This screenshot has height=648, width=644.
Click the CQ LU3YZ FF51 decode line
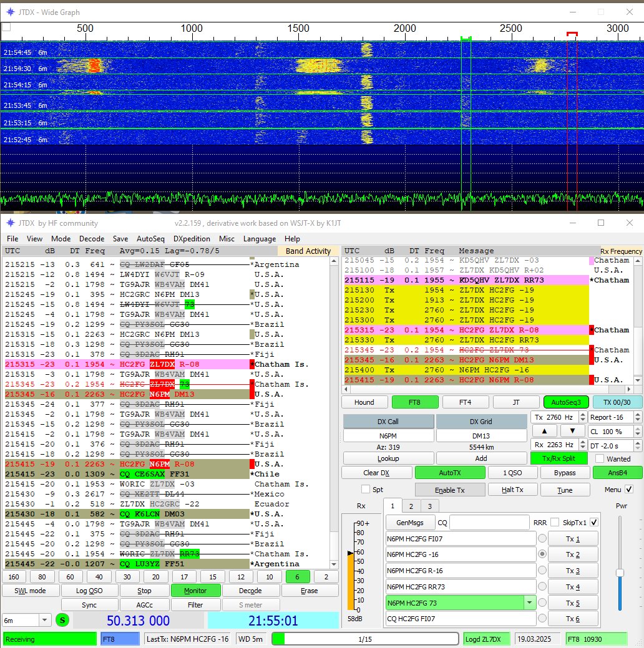point(126,564)
